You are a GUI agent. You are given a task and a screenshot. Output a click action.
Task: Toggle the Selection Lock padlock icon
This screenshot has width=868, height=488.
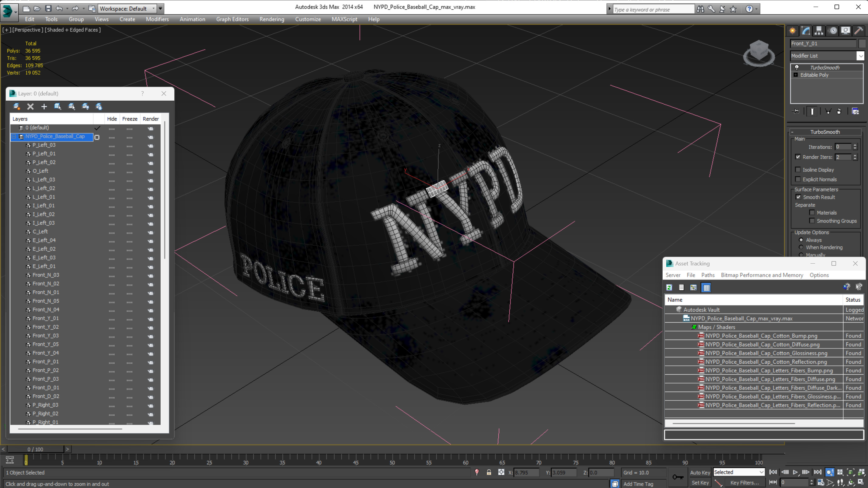[489, 472]
